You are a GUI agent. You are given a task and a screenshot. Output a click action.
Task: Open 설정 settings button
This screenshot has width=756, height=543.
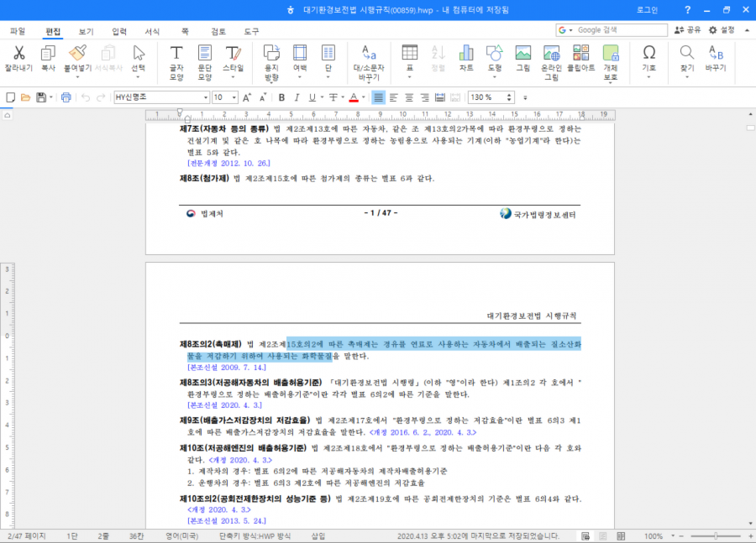coord(722,30)
